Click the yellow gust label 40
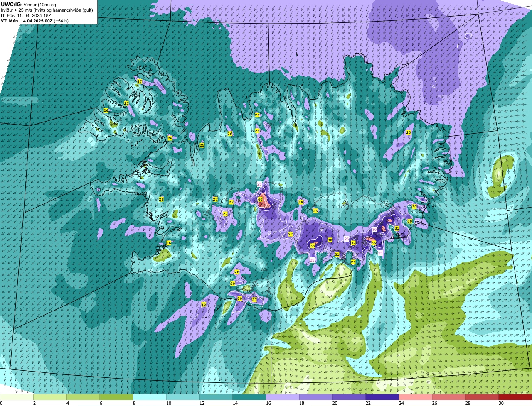 [260, 200]
